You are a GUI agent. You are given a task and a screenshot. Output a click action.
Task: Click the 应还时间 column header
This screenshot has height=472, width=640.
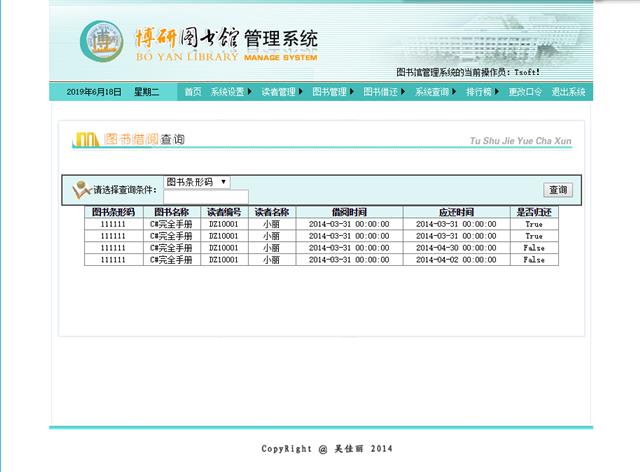click(x=456, y=212)
